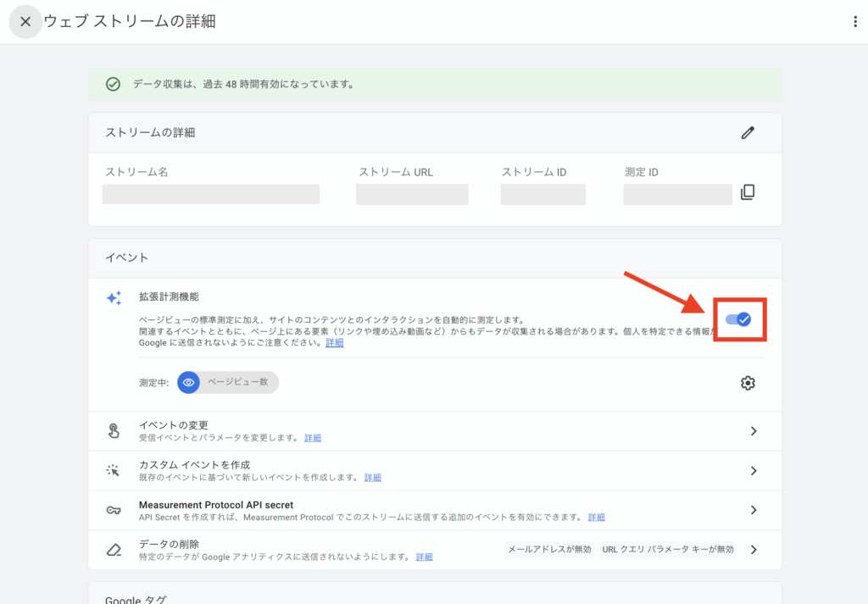
Task: Click the URL クエリ パラメータ キーが無効 chip
Action: click(668, 550)
